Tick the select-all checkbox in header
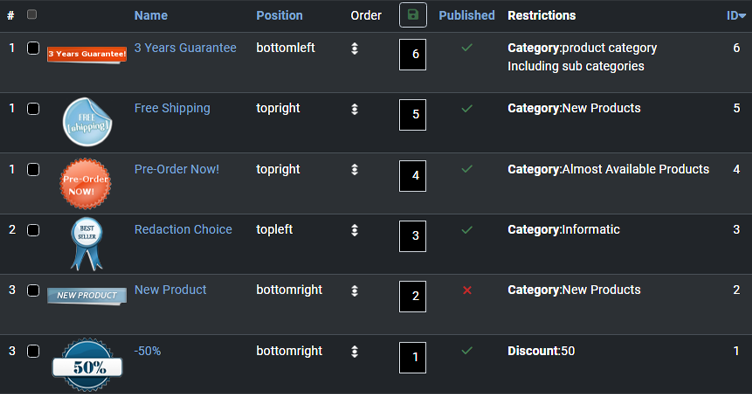The width and height of the screenshot is (752, 394). [32, 14]
